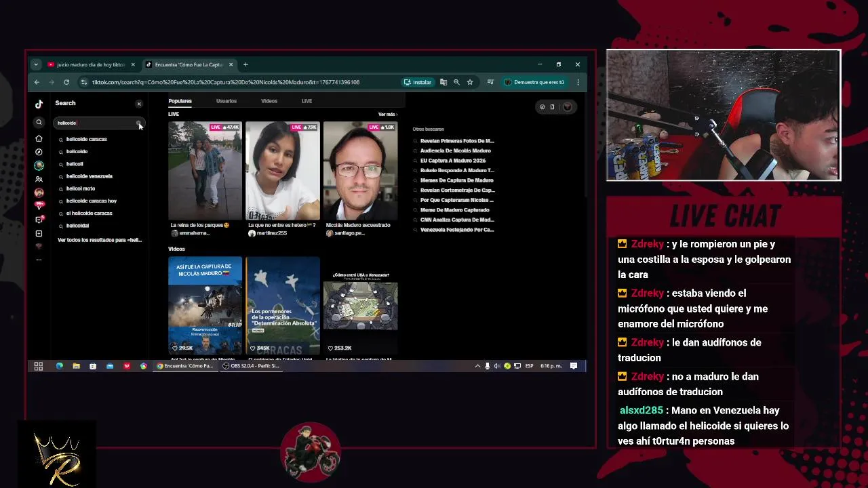
Task: Search 'Por Que Capturaram Nicolas ...'
Action: tap(457, 200)
